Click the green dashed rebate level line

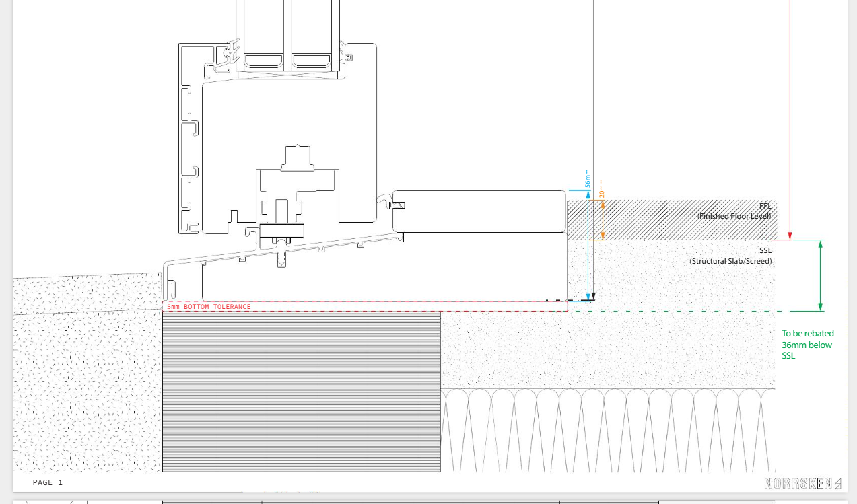(673, 312)
